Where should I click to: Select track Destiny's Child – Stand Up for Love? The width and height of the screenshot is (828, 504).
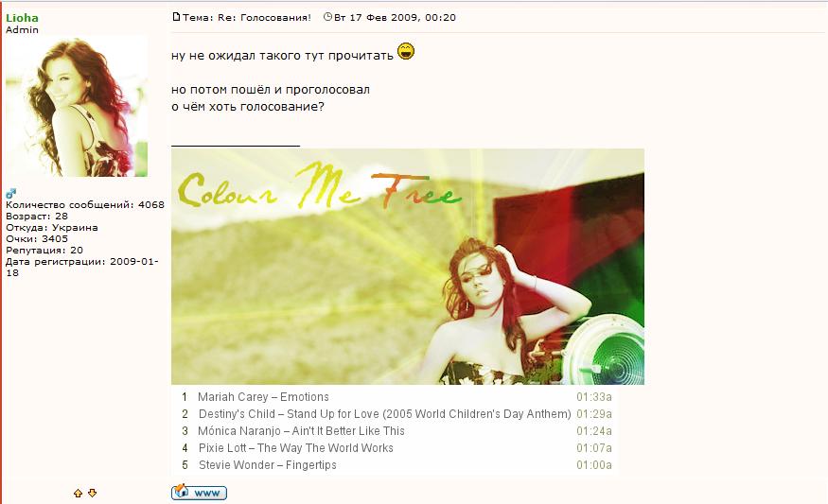pos(385,414)
